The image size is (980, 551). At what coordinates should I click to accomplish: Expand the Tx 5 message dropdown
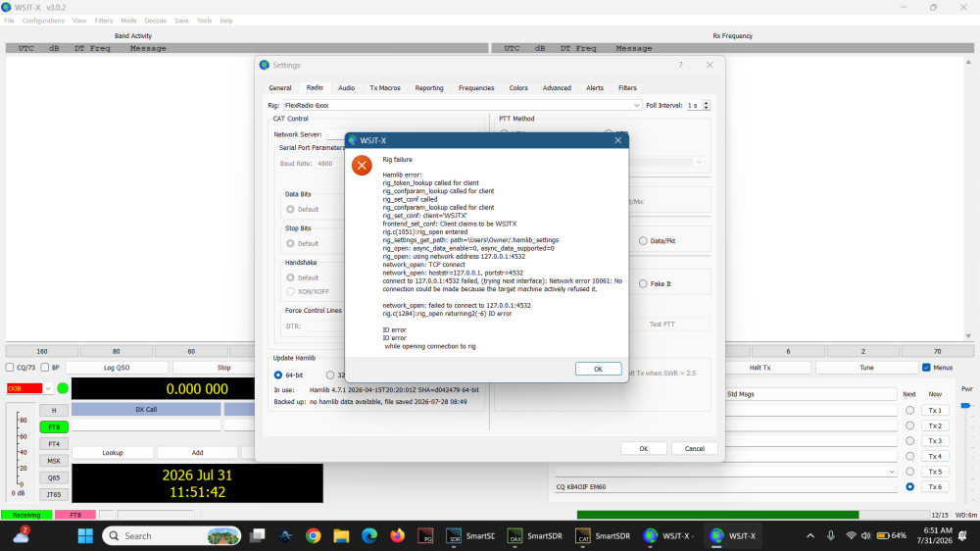(x=891, y=472)
